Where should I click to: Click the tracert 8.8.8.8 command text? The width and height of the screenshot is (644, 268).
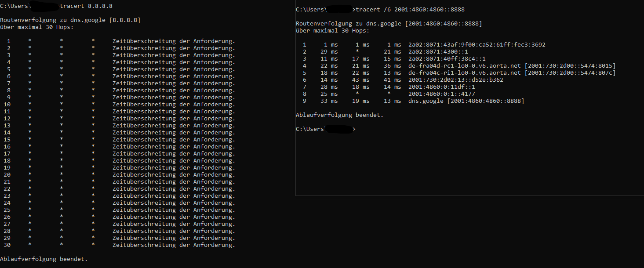tap(86, 6)
